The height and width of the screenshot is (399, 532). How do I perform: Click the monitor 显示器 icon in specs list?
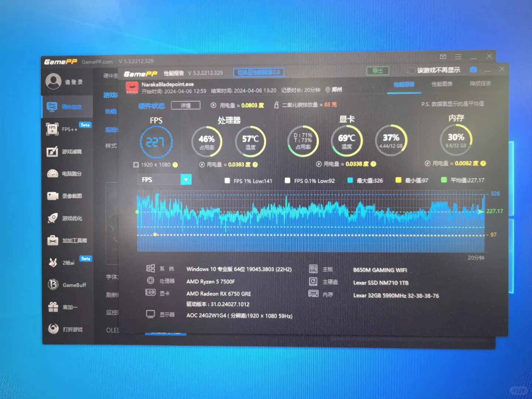150,314
